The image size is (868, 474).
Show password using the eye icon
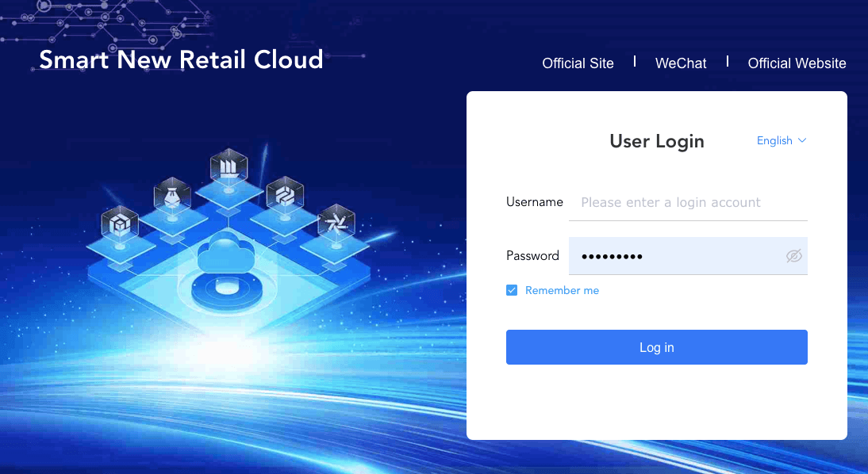(793, 256)
